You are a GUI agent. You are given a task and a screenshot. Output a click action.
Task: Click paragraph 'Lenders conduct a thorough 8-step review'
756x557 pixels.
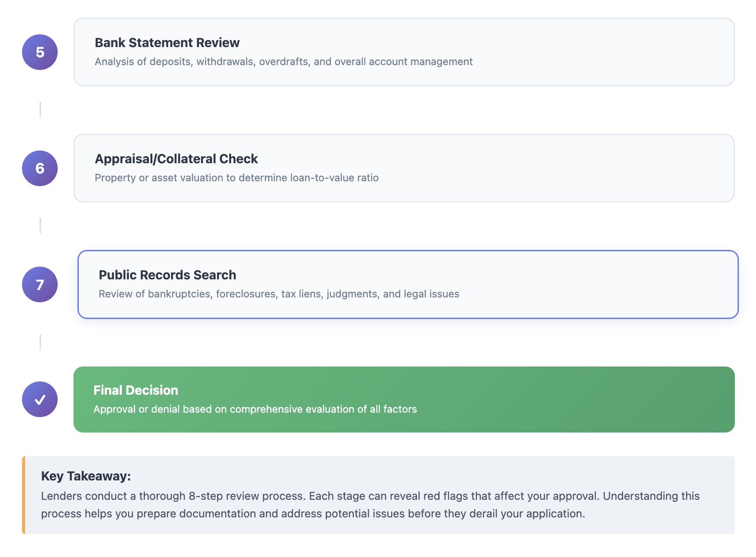tap(371, 505)
